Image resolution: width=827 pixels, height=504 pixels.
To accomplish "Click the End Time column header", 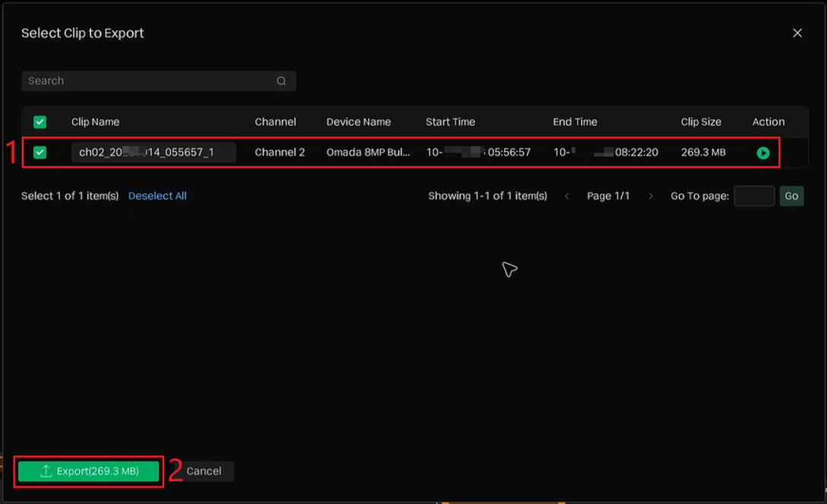I will pos(575,122).
